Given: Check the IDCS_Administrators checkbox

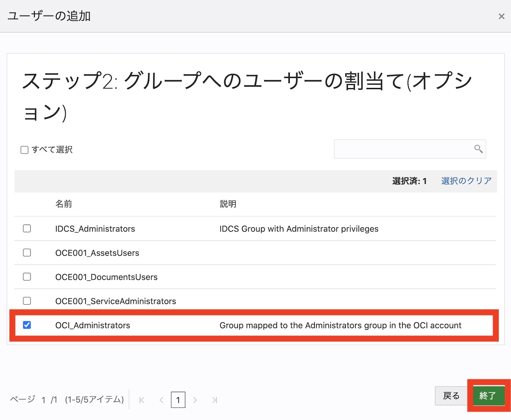Looking at the screenshot, I should pos(27,228).
